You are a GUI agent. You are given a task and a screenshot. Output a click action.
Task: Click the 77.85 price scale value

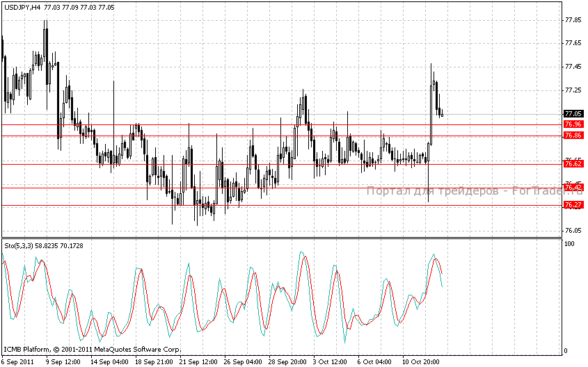tap(573, 20)
